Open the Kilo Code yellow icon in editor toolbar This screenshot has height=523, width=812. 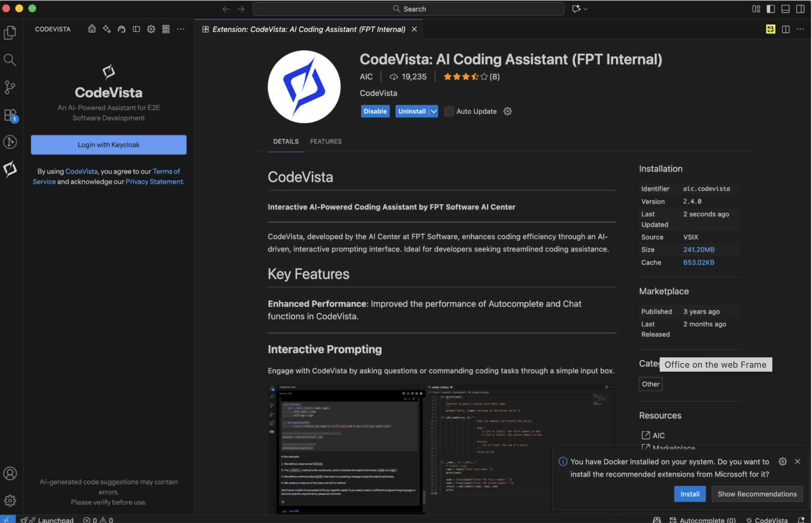[x=770, y=29]
